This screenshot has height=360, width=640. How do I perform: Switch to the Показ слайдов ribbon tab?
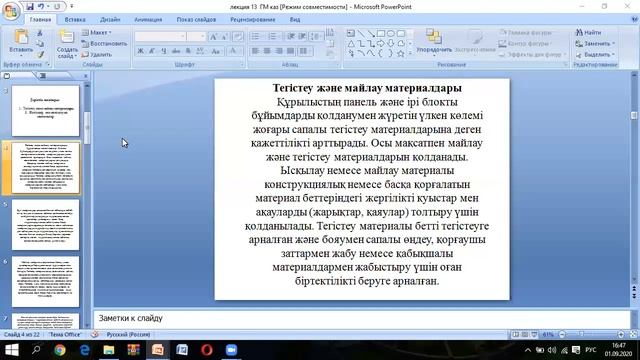[196, 20]
